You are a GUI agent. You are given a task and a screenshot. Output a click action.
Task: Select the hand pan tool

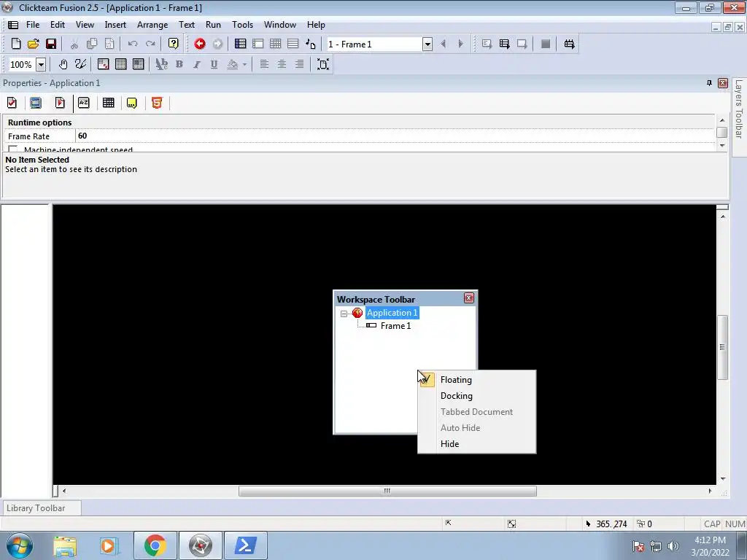point(63,64)
